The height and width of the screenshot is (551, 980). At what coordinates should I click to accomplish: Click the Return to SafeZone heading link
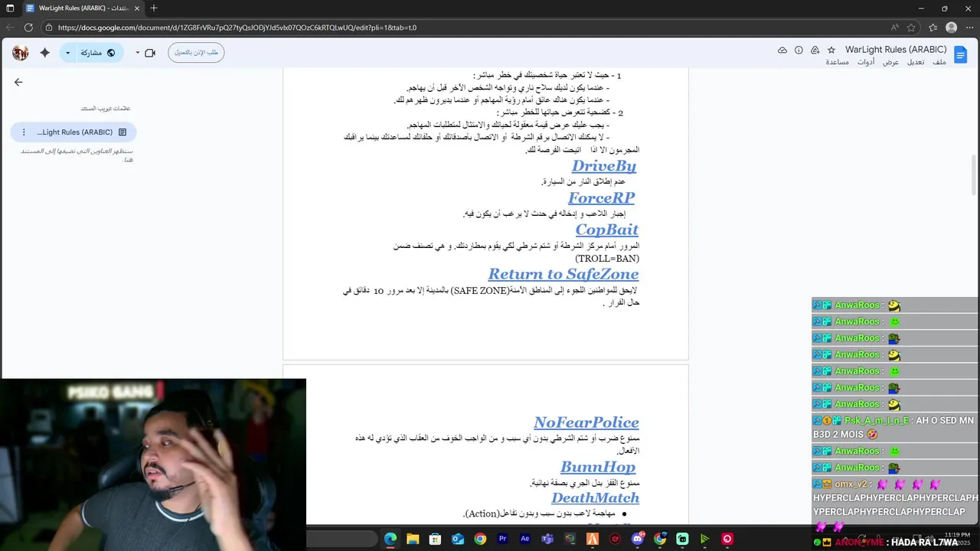click(563, 274)
